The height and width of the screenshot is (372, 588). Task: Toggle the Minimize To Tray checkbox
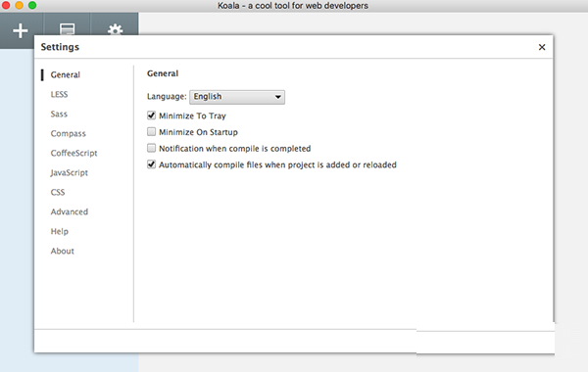[x=152, y=116]
